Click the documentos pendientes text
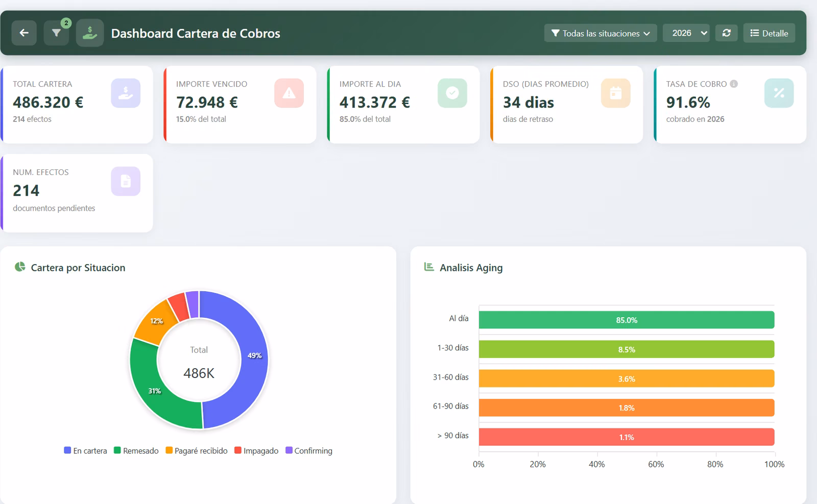The image size is (817, 504). point(54,208)
